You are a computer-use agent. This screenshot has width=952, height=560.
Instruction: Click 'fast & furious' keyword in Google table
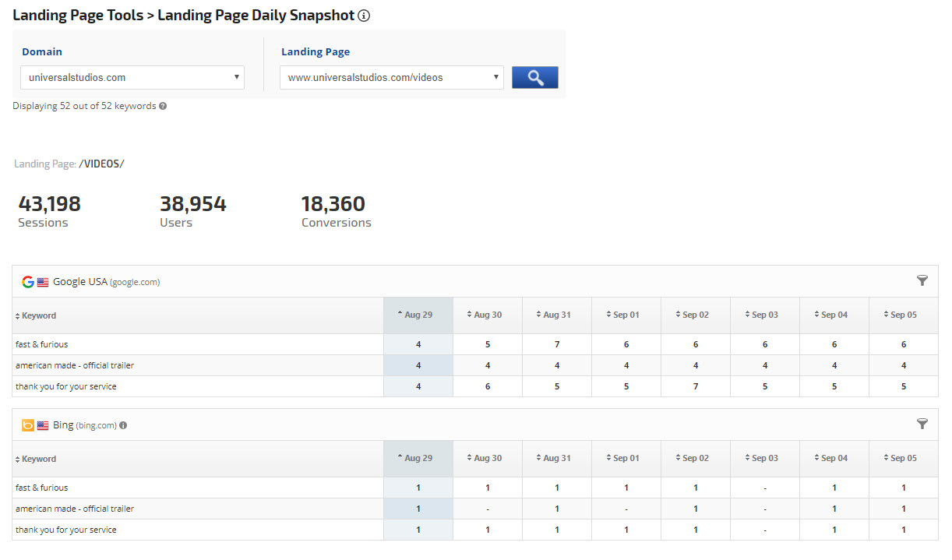click(x=42, y=344)
